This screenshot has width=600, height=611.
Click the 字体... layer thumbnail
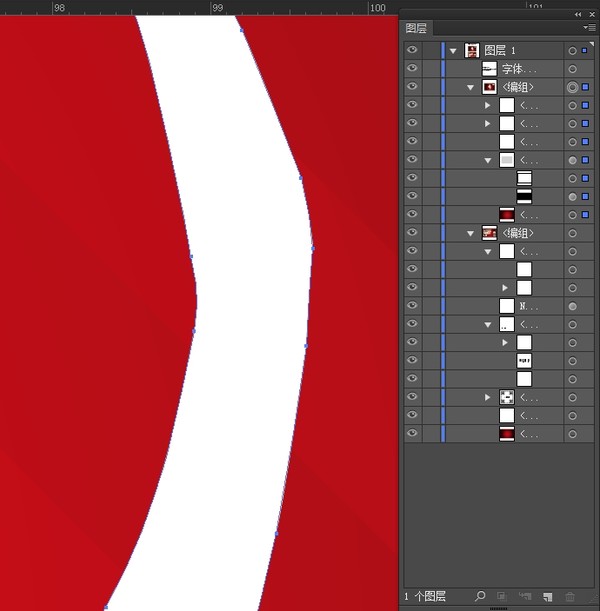pos(489,69)
